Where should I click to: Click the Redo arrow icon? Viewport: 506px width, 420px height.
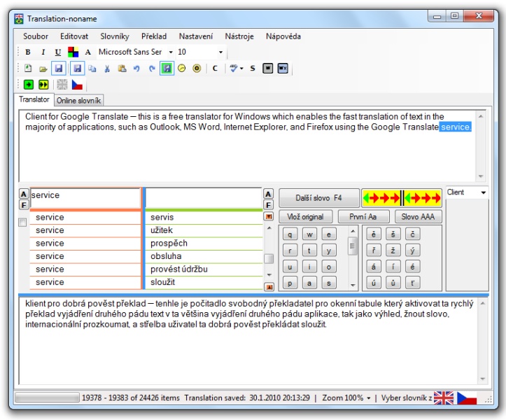[x=152, y=69]
